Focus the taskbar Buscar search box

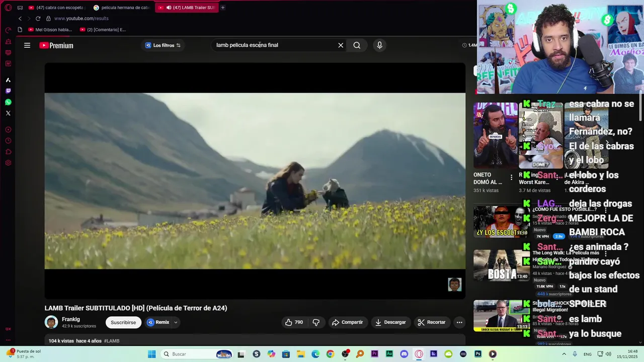[197, 354]
